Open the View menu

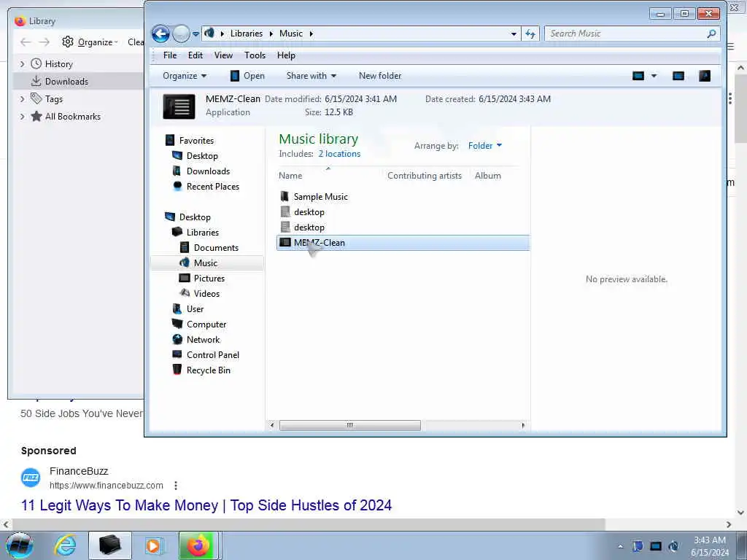pos(223,55)
